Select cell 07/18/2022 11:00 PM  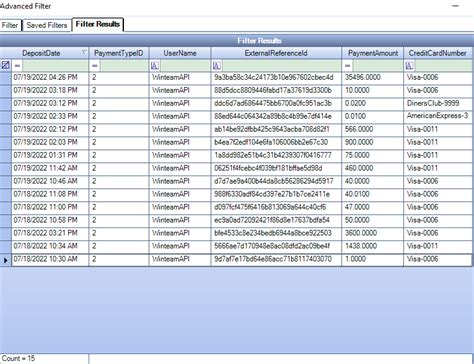pyautogui.click(x=50, y=207)
